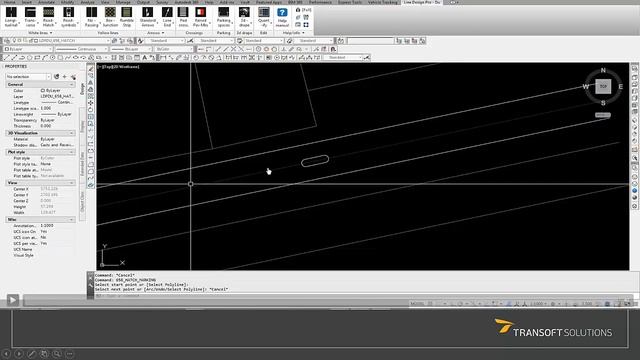Switch to the Home ribbon tab

(9, 2)
